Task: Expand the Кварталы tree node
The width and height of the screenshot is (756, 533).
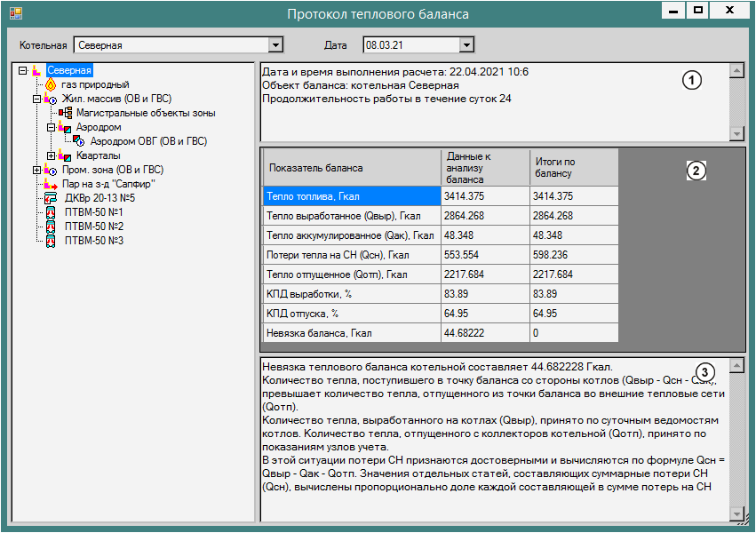Action: tap(51, 155)
